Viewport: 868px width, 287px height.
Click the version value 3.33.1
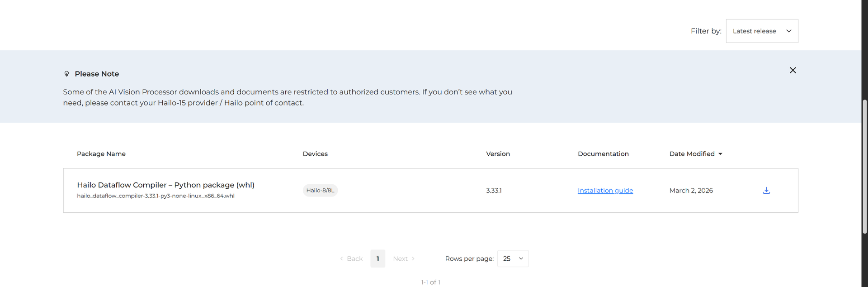(x=494, y=191)
